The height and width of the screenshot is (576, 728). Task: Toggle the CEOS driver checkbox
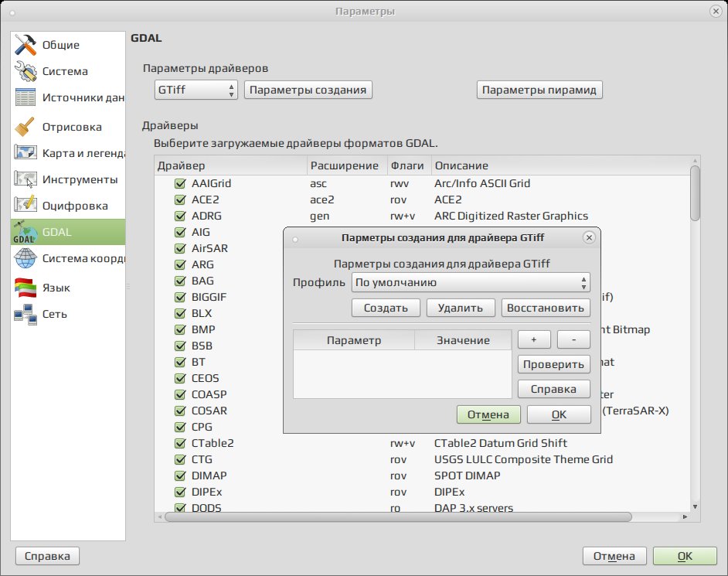tap(180, 378)
